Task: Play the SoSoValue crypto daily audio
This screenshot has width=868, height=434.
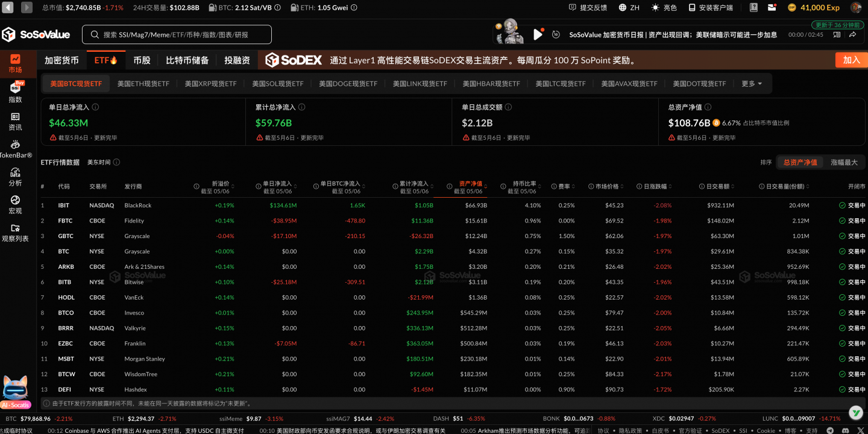Action: (538, 34)
